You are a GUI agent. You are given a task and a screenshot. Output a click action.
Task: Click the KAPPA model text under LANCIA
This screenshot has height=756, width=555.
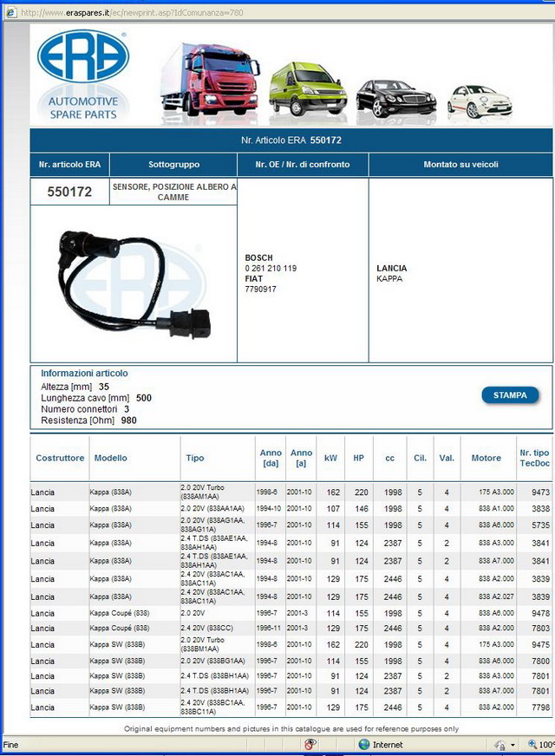tap(389, 278)
